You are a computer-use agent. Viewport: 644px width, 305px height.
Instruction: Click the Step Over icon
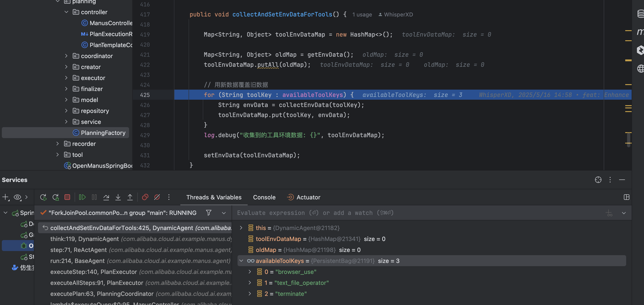point(106,197)
